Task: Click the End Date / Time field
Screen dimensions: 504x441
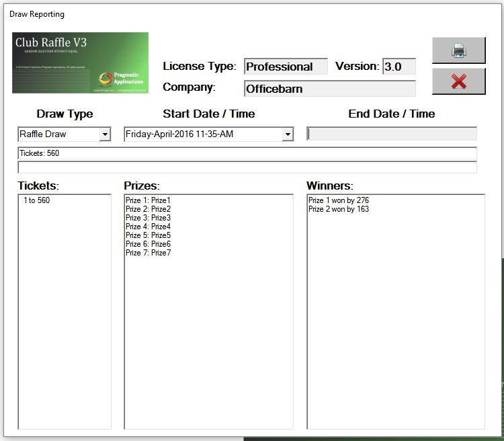Action: [x=392, y=134]
